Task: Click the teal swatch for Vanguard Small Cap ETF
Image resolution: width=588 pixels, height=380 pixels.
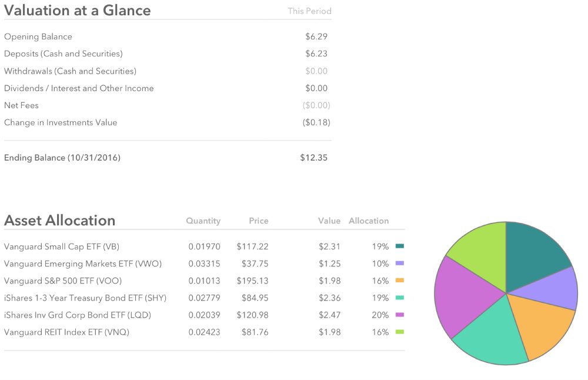Action: 400,246
